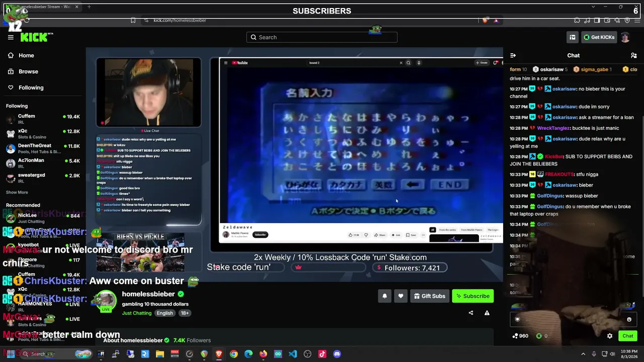Viewport: 644px width, 362px height.
Task: Open Visual Studio Code from the taskbar
Action: [293, 354]
